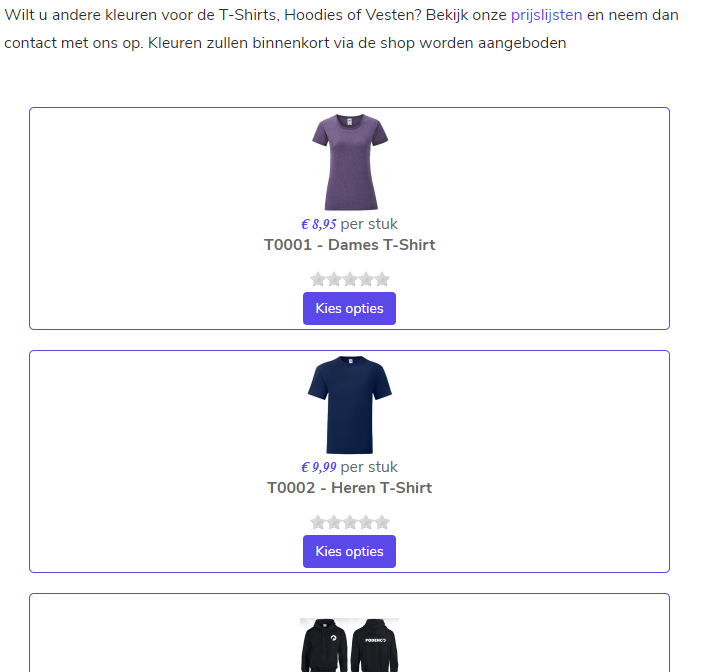Rate T0002 Heren T-Shirt one star

pos(318,523)
